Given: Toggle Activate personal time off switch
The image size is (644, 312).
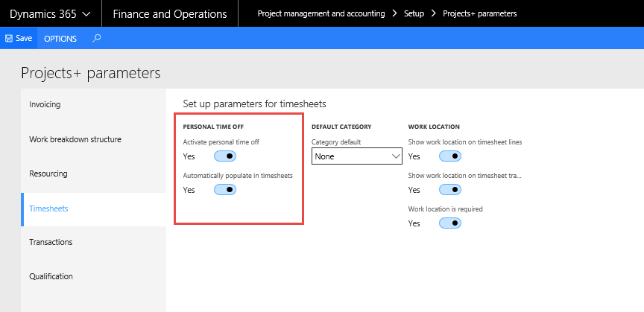Looking at the screenshot, I should pyautogui.click(x=225, y=156).
